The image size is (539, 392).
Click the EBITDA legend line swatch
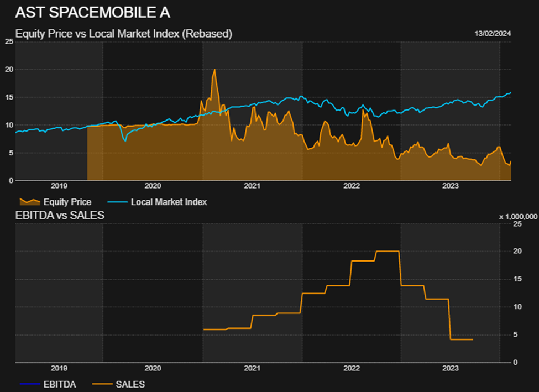pyautogui.click(x=30, y=384)
